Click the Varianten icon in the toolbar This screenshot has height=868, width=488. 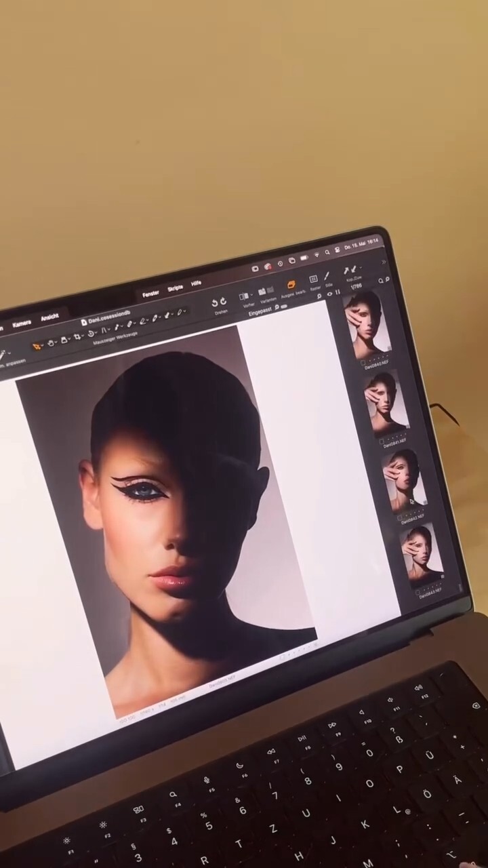click(266, 291)
